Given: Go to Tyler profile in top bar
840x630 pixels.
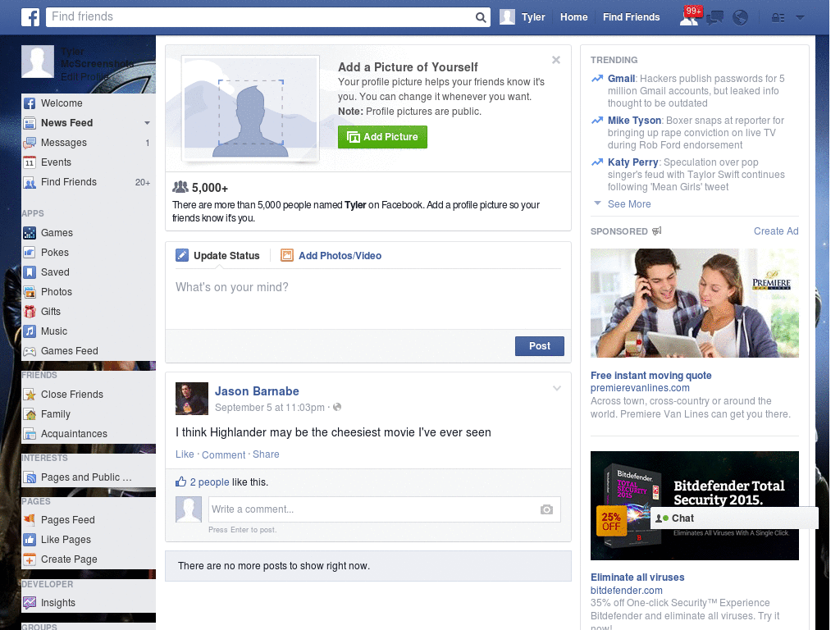Looking at the screenshot, I should tap(523, 17).
